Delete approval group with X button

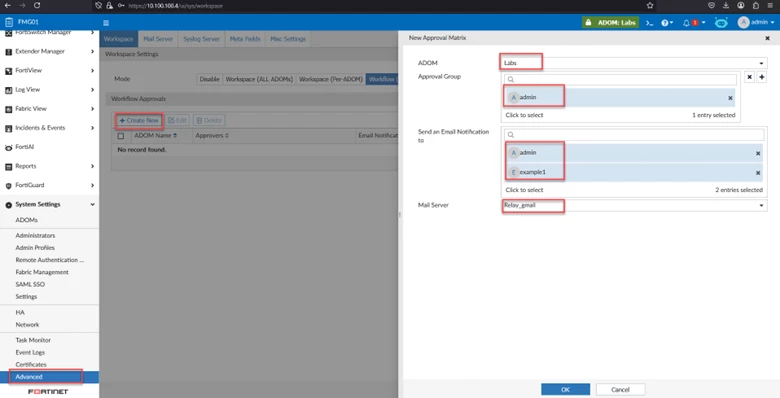(749, 77)
